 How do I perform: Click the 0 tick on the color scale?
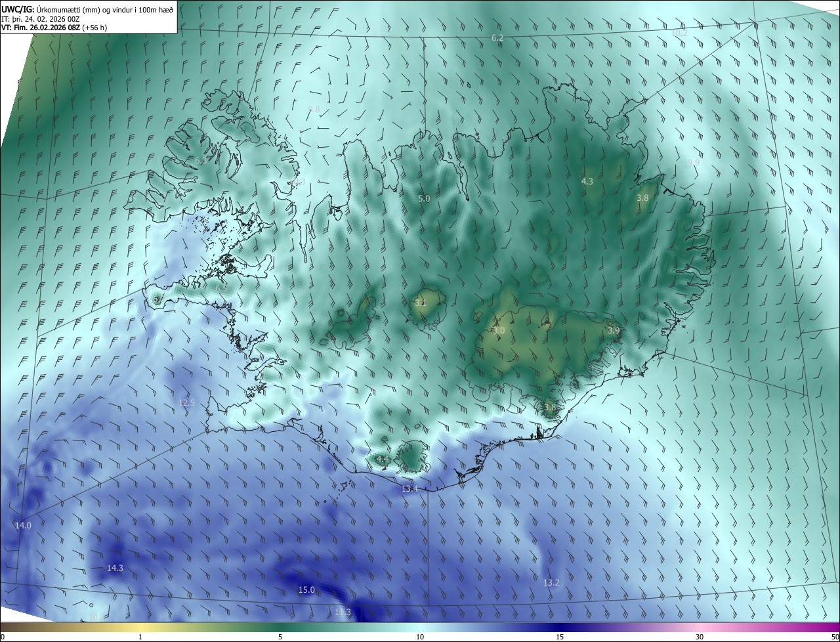pyautogui.click(x=2, y=637)
